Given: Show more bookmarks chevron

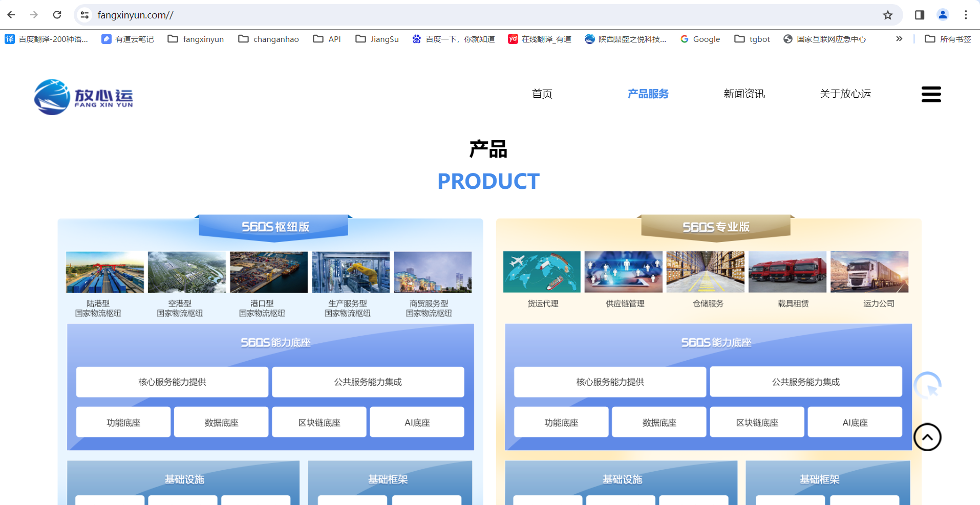Looking at the screenshot, I should click(899, 39).
